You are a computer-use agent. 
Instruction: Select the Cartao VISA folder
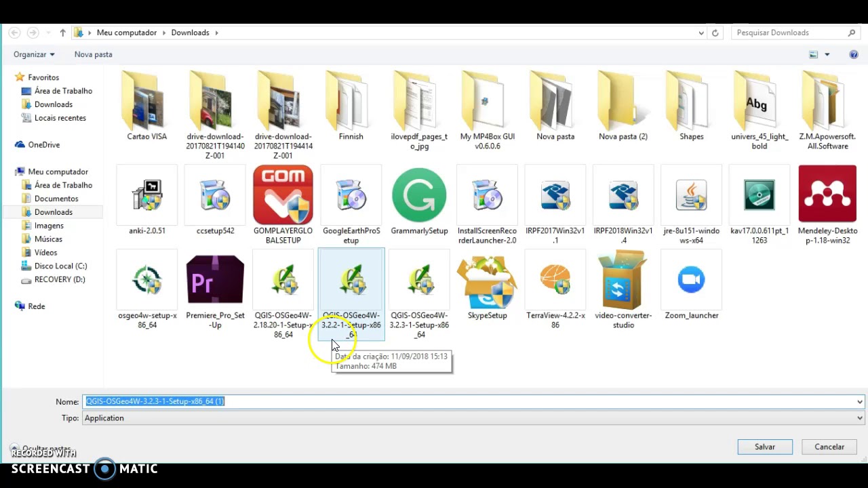pyautogui.click(x=147, y=107)
